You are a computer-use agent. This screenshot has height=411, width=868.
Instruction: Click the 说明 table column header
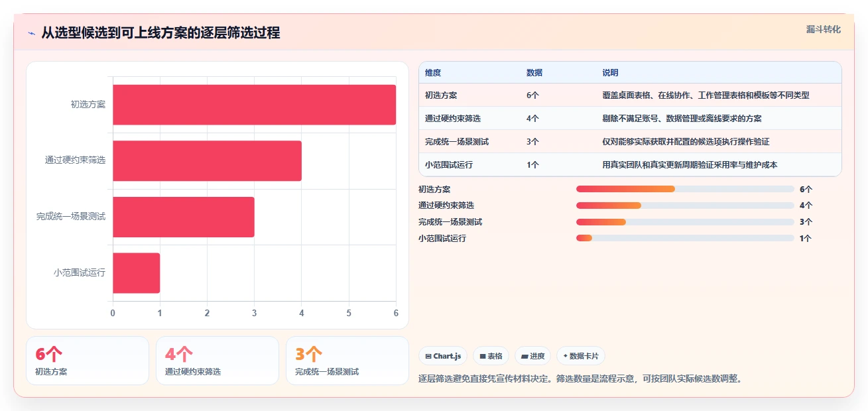point(610,73)
